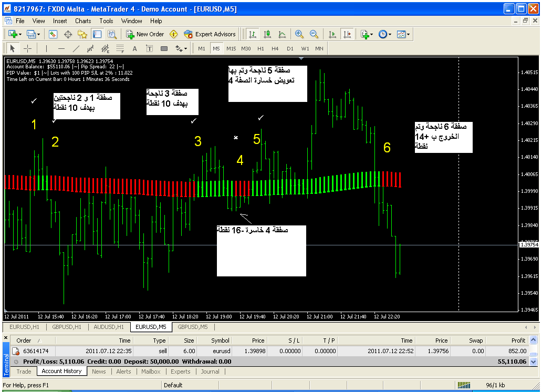Viewport: 542px width, 392px height.
Task: Select the Crosshair cursor tool
Action: click(28, 49)
